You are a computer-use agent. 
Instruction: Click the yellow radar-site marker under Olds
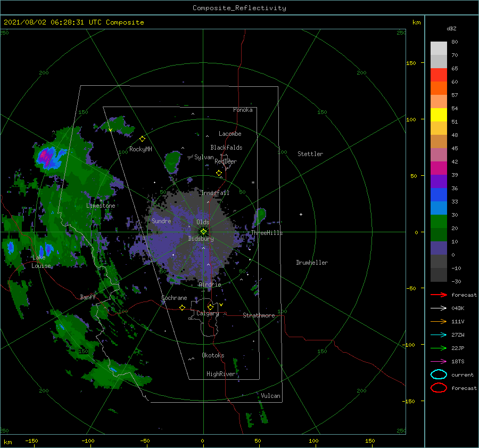point(203,232)
